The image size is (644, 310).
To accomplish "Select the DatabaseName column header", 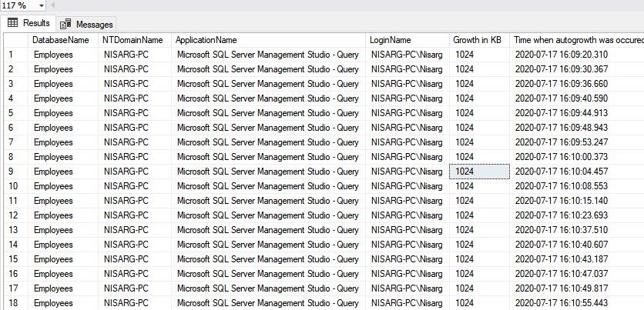I will [60, 40].
